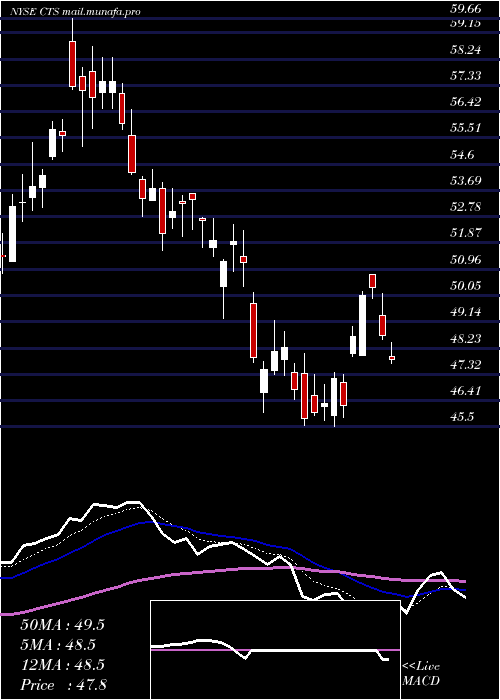Screen dimensions: 500x700
Task: Select the 56.42 price axis label
Action: pyautogui.click(x=464, y=102)
